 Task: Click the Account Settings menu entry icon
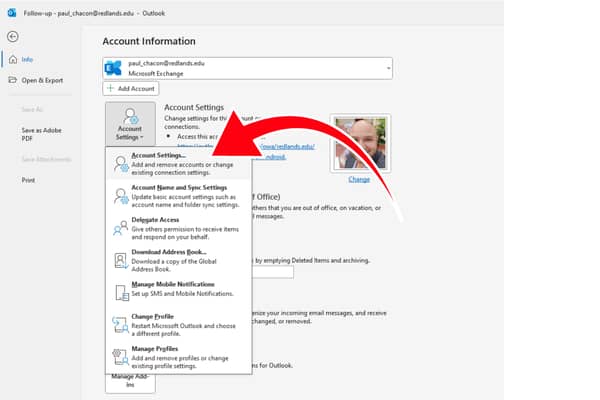click(x=121, y=163)
